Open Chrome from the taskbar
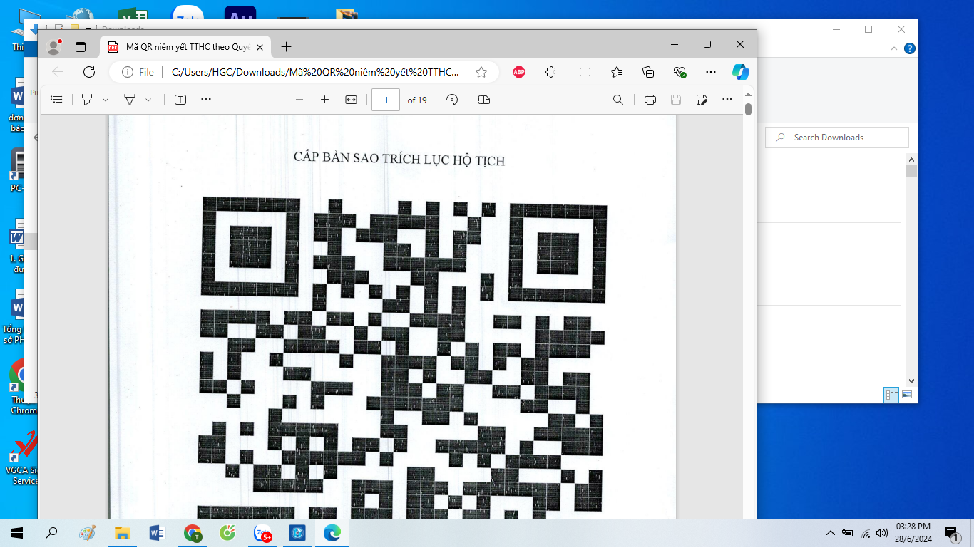Screen dimensions: 974x560 pos(193,533)
